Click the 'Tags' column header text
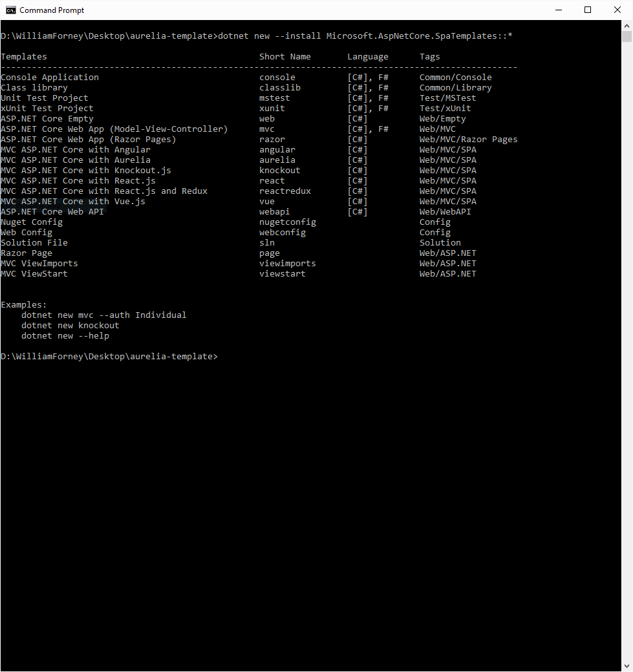 430,57
